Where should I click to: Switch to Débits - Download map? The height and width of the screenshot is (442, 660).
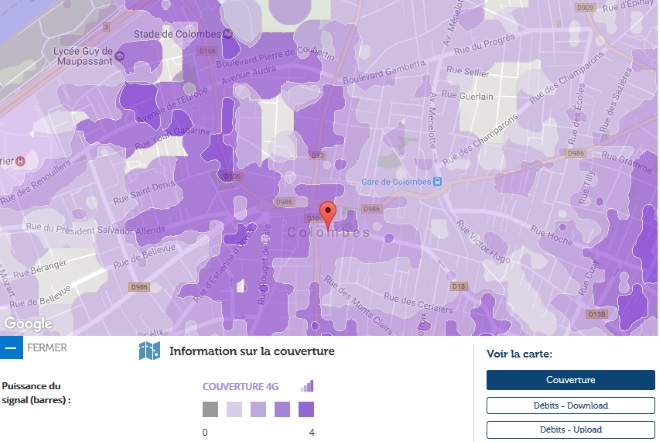570,406
